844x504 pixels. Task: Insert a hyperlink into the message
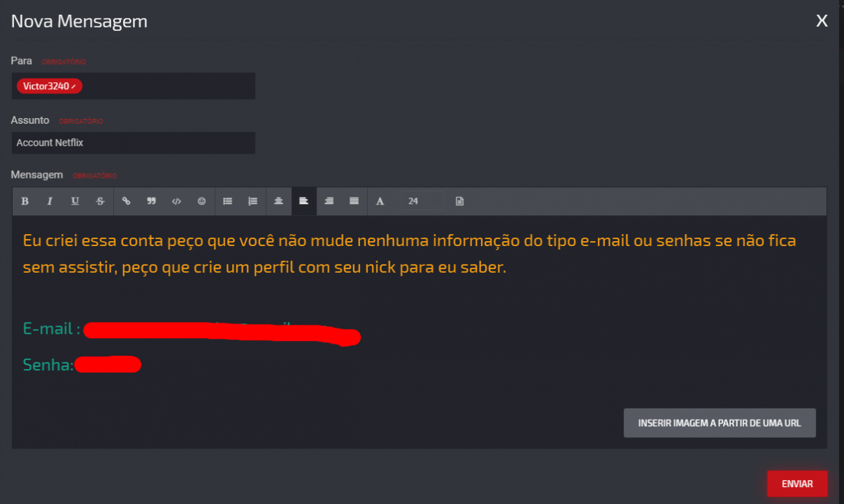coord(127,201)
